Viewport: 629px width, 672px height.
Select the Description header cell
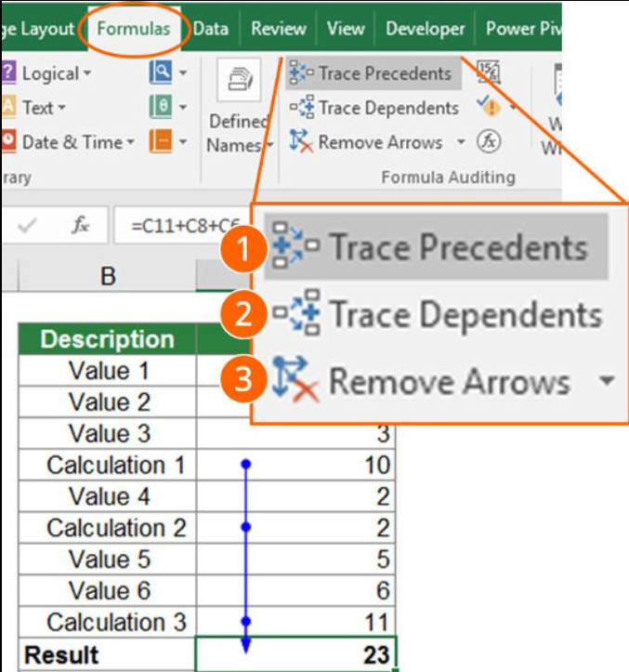click(108, 339)
